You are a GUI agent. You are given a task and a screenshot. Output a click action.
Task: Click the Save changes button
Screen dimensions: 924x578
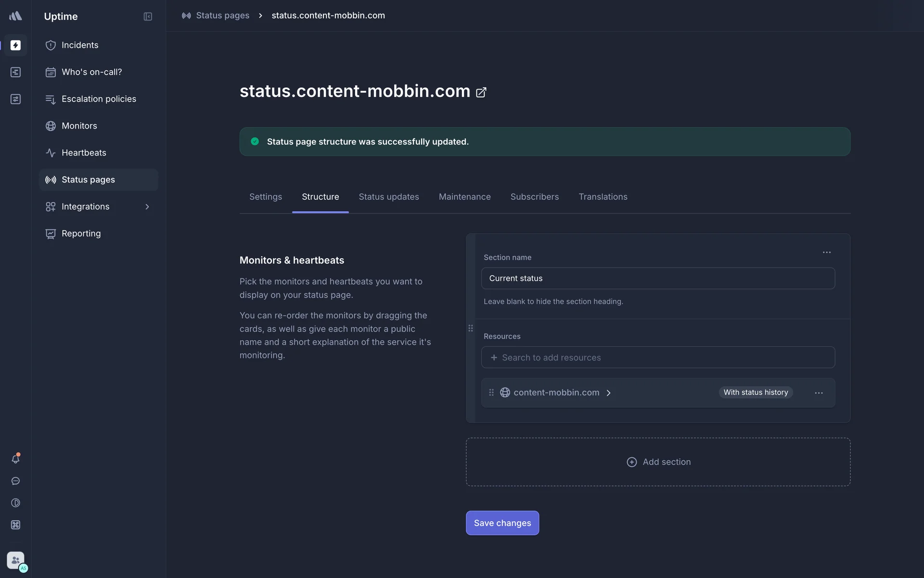(502, 523)
